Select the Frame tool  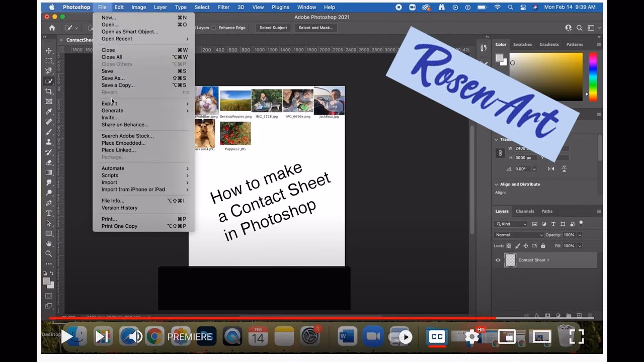49,102
